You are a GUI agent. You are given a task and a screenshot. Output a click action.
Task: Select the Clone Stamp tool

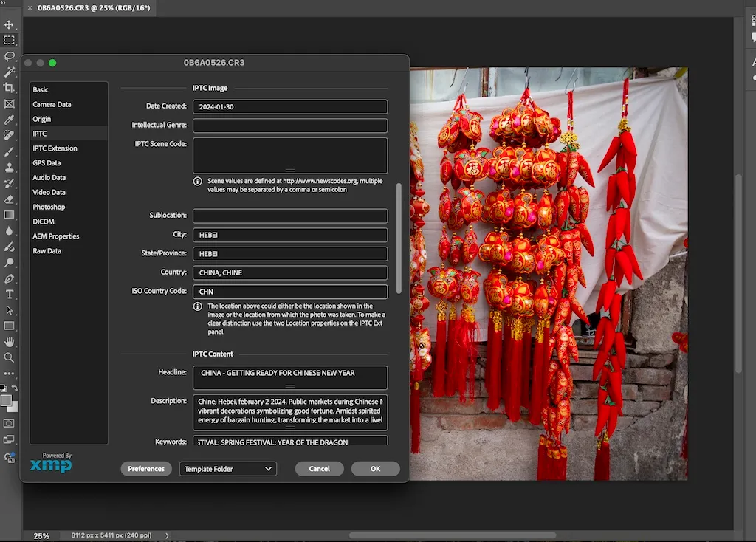(x=9, y=168)
